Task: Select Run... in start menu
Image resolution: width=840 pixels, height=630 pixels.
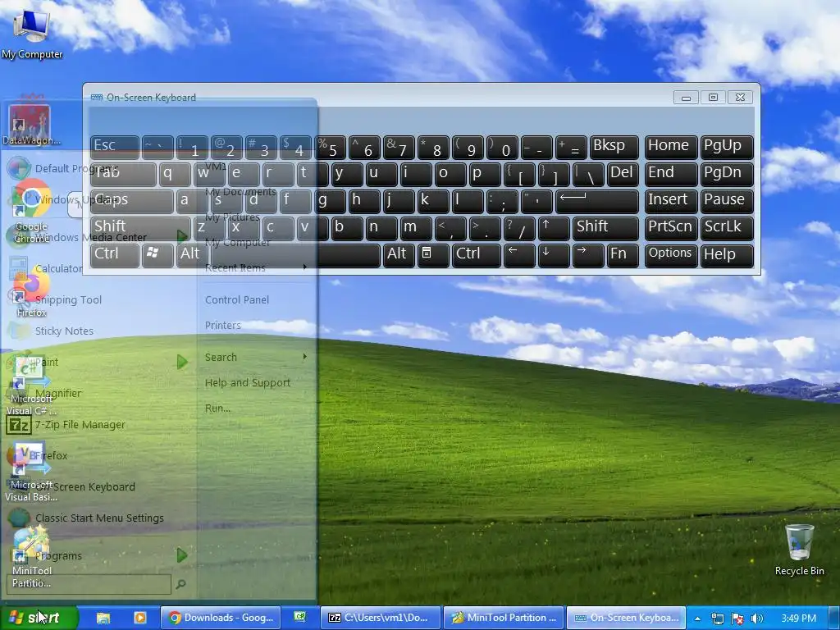Action: coord(217,409)
